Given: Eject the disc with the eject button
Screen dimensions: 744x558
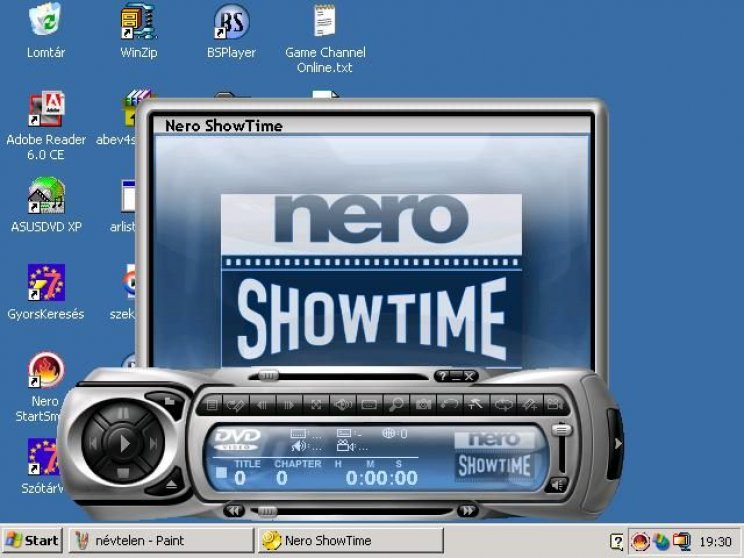Looking at the screenshot, I should (x=171, y=484).
